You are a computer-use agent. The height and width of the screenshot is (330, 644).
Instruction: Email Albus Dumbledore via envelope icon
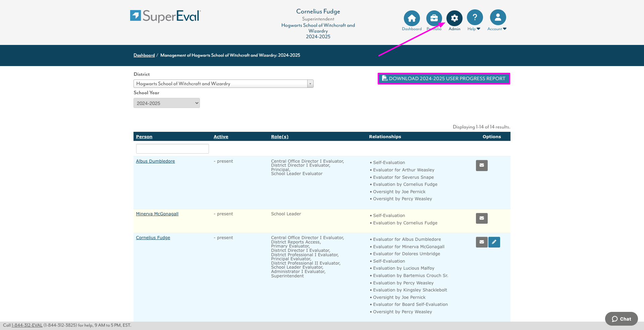(x=482, y=165)
